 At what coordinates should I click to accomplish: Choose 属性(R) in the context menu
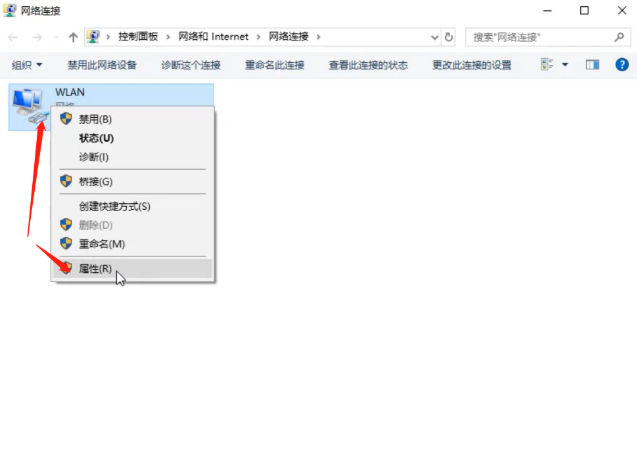(96, 269)
